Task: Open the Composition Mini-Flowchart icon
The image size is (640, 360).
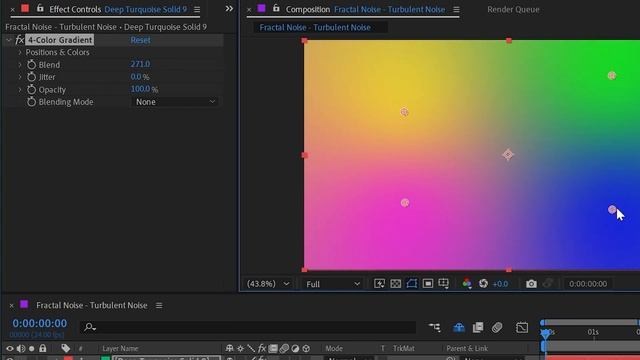Action: tap(435, 327)
